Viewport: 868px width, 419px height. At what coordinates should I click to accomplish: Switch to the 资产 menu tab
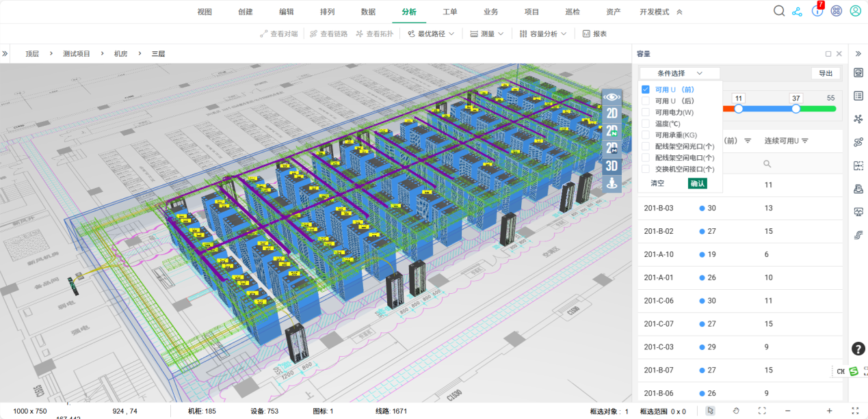click(x=613, y=12)
